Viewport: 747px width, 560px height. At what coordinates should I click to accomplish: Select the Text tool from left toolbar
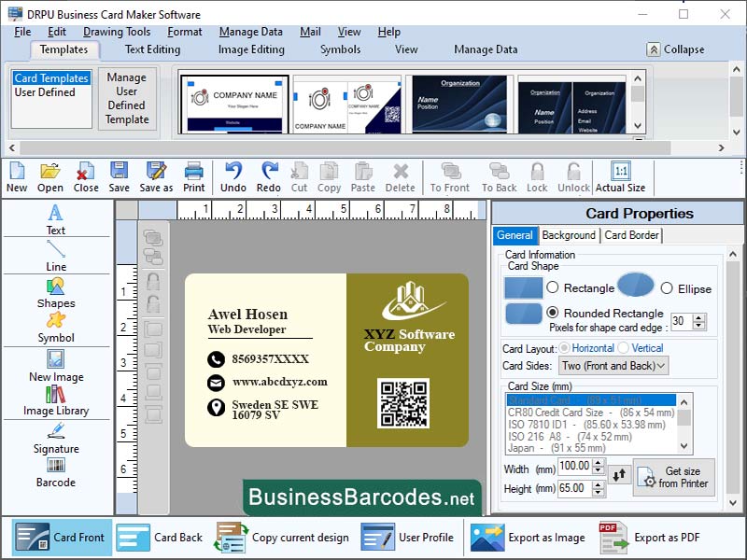[x=54, y=221]
